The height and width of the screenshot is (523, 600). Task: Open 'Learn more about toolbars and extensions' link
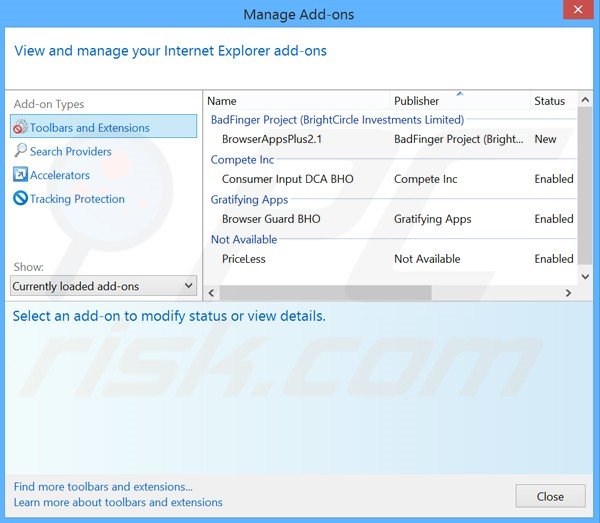pyautogui.click(x=118, y=502)
